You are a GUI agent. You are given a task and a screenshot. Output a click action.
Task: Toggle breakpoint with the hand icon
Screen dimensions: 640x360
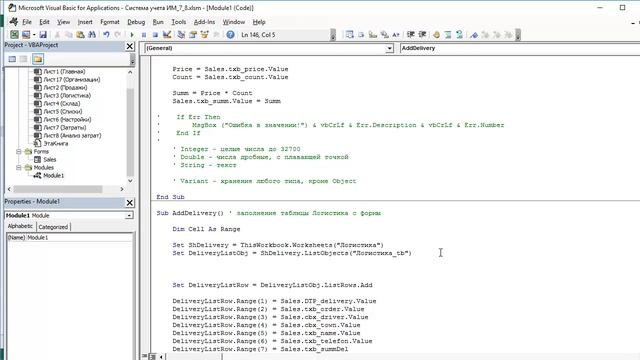tap(436, 35)
